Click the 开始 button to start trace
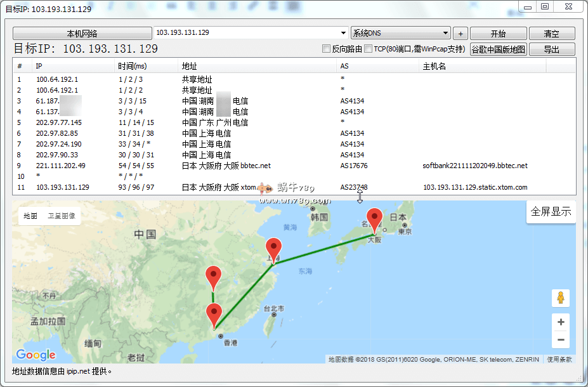Screen dimensions: 588x387 [x=498, y=34]
